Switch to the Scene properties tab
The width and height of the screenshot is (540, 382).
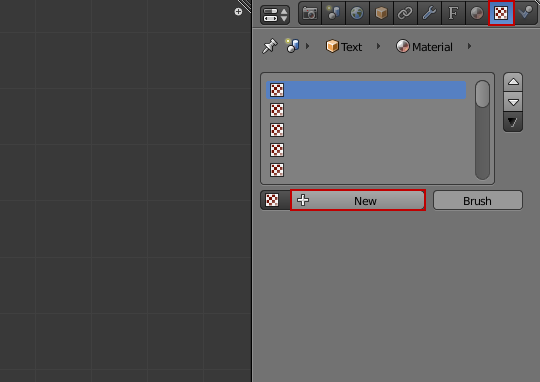click(333, 13)
